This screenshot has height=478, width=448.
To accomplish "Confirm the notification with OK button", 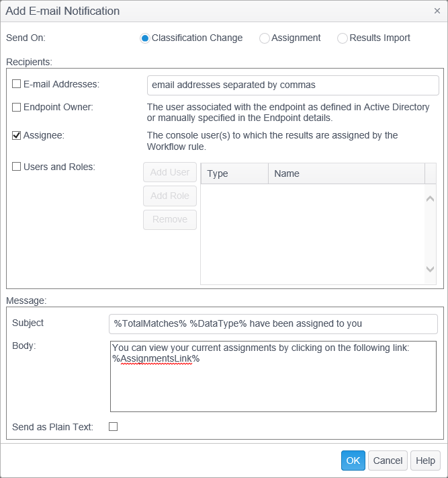I will (353, 461).
